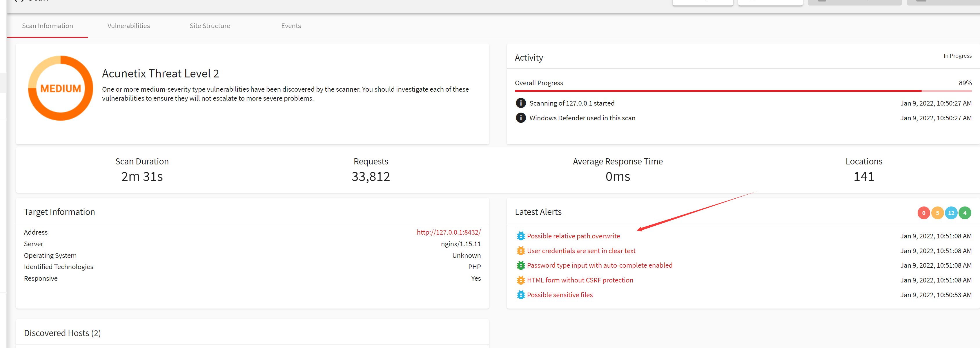The height and width of the screenshot is (348, 980).
Task: Go to the Events tab
Action: [x=291, y=26]
